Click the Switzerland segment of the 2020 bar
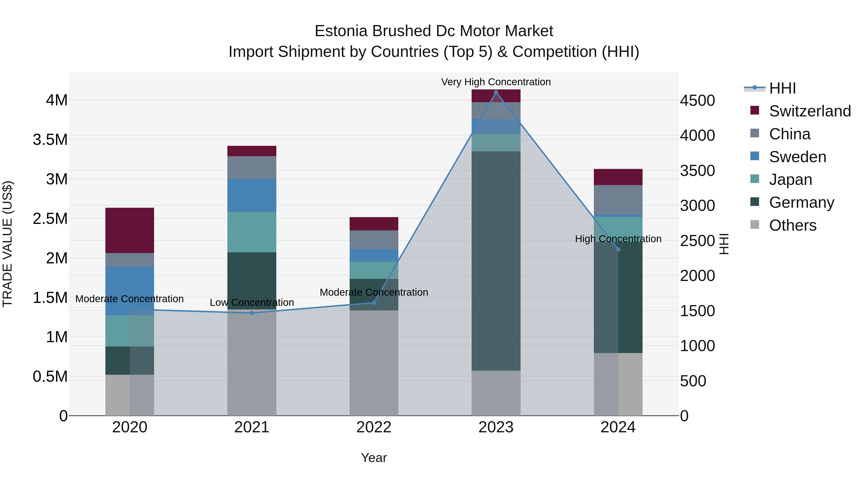The width and height of the screenshot is (868, 488). 130,230
